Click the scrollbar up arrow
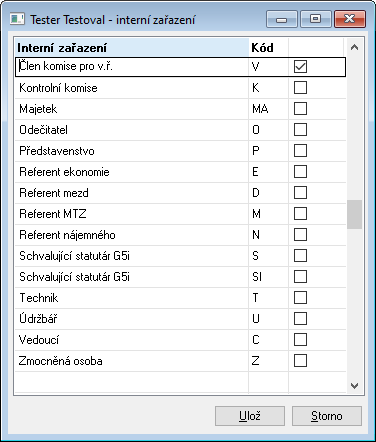376x442 pixels. (354, 47)
